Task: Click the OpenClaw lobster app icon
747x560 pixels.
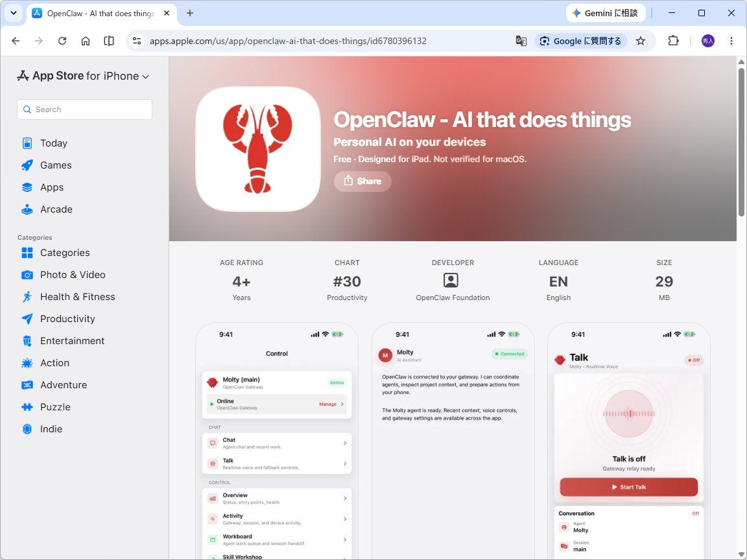Action: click(x=258, y=149)
